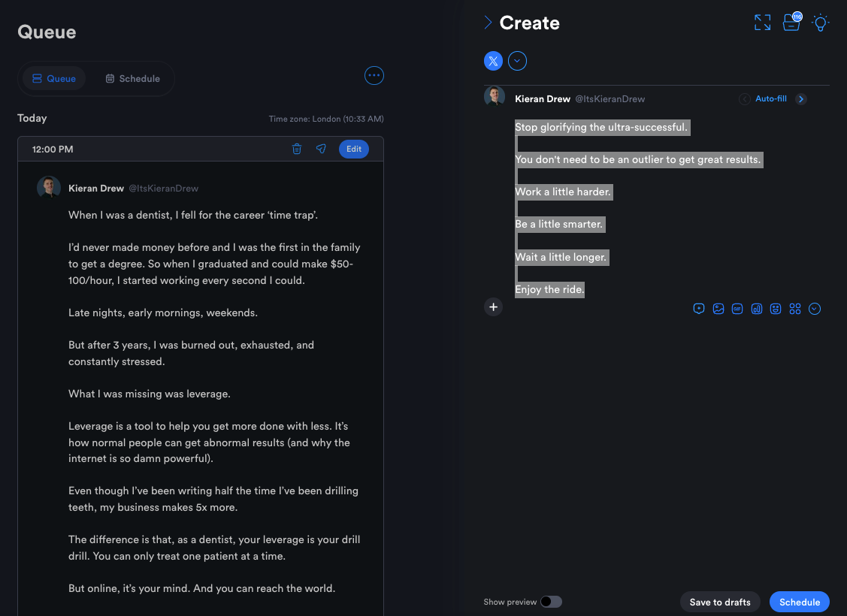This screenshot has width=847, height=616.
Task: Click the four-squares grid icon in composer
Action: [795, 309]
